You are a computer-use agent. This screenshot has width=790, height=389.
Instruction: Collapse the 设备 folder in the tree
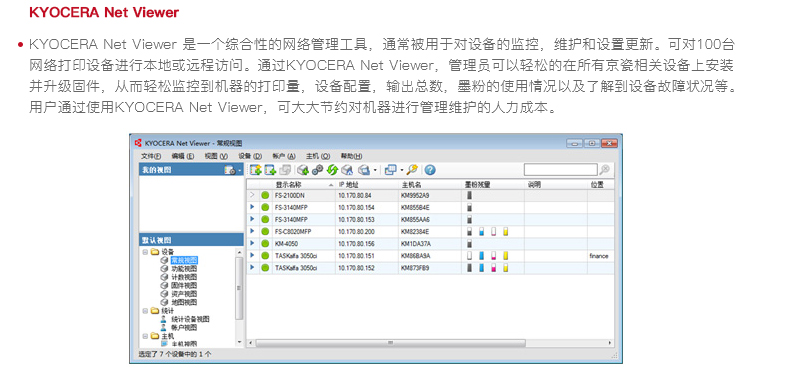(x=145, y=252)
